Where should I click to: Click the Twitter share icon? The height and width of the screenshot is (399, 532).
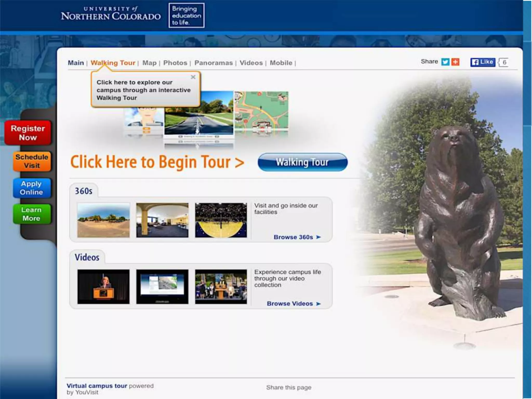(445, 62)
